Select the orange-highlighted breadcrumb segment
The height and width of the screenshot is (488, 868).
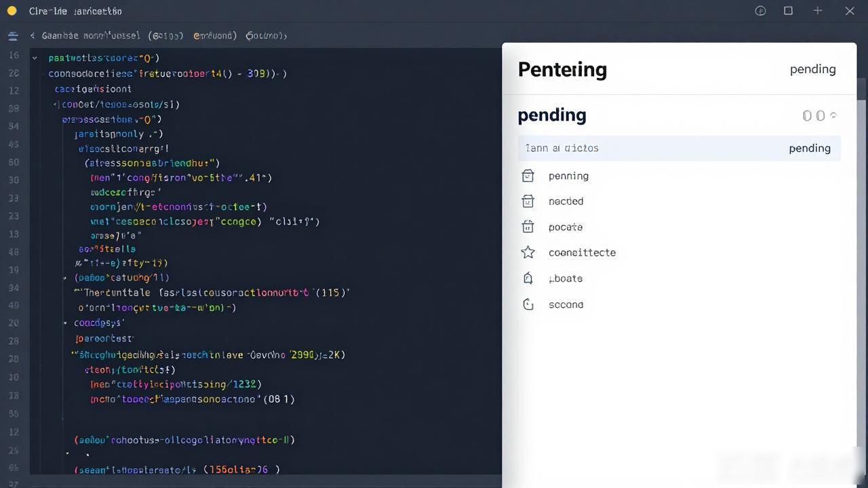[215, 36]
